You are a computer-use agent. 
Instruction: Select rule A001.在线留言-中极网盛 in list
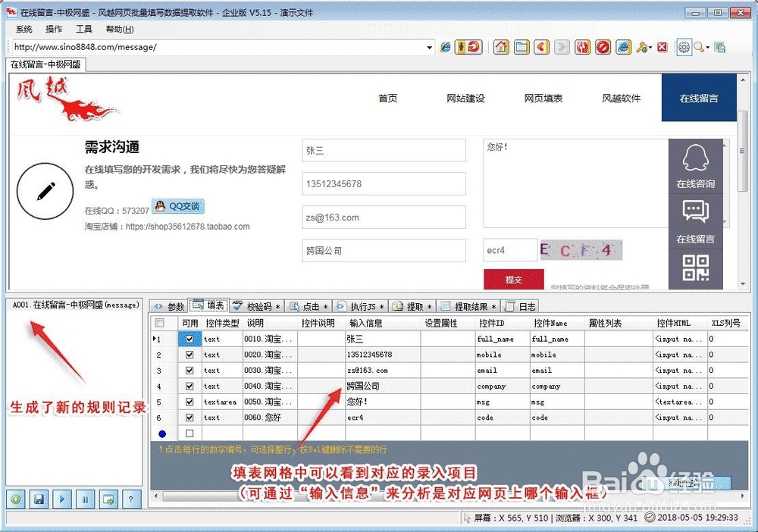point(75,305)
